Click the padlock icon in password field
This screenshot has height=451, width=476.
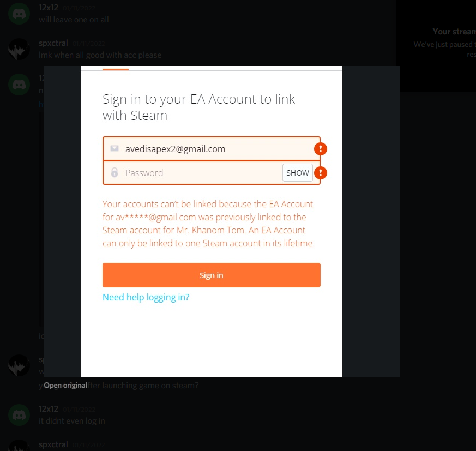[x=115, y=172]
